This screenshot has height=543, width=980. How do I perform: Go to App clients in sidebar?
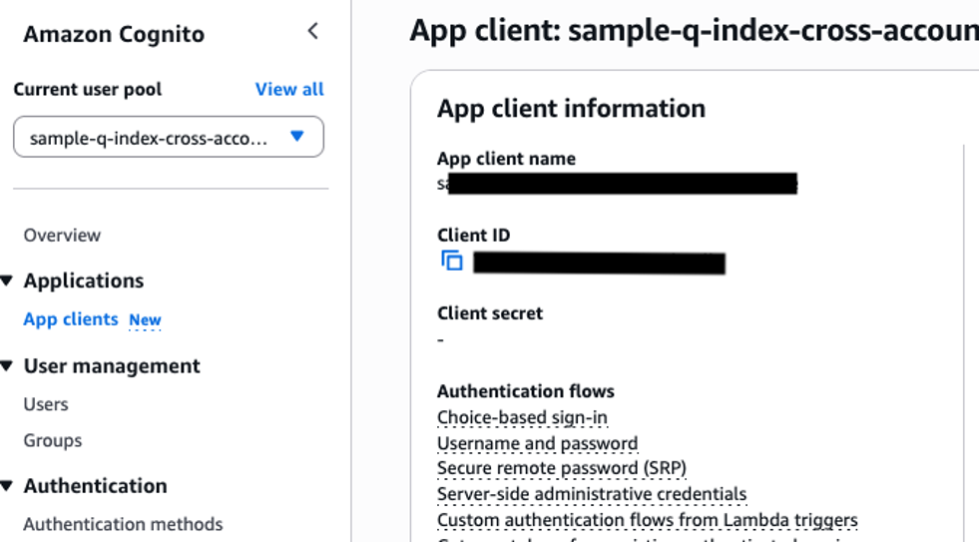tap(71, 319)
